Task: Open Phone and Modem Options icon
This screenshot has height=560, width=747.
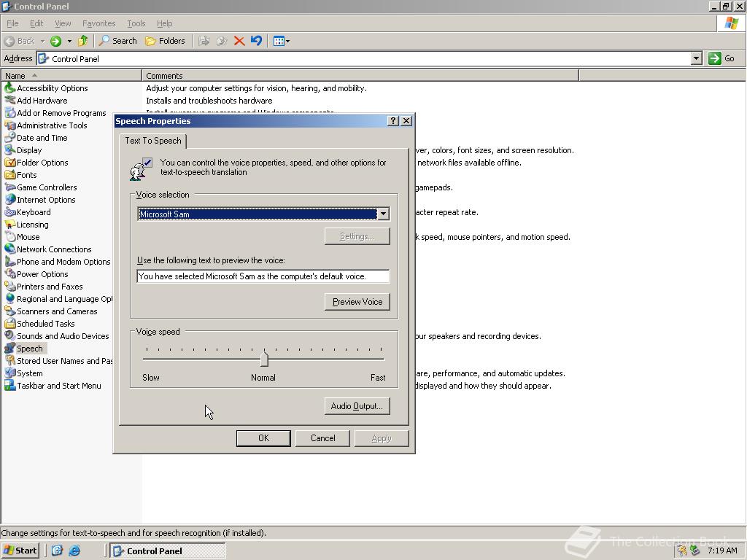Action: [x=10, y=262]
